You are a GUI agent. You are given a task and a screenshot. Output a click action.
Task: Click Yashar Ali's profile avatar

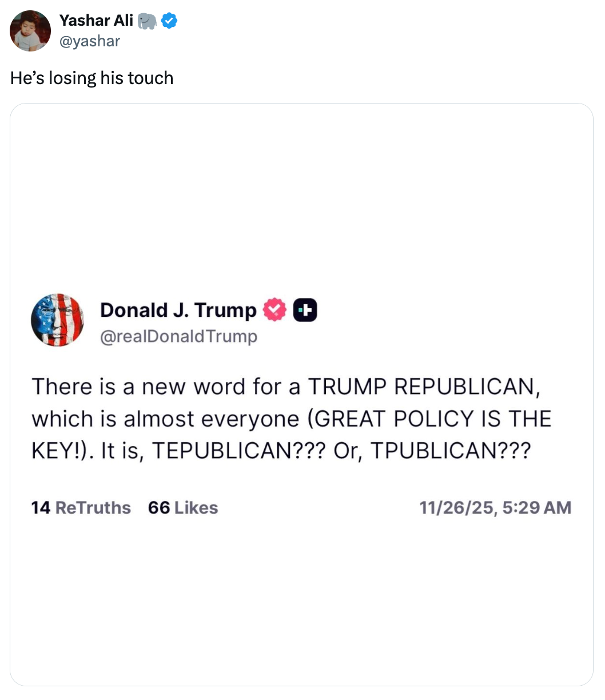click(x=30, y=31)
